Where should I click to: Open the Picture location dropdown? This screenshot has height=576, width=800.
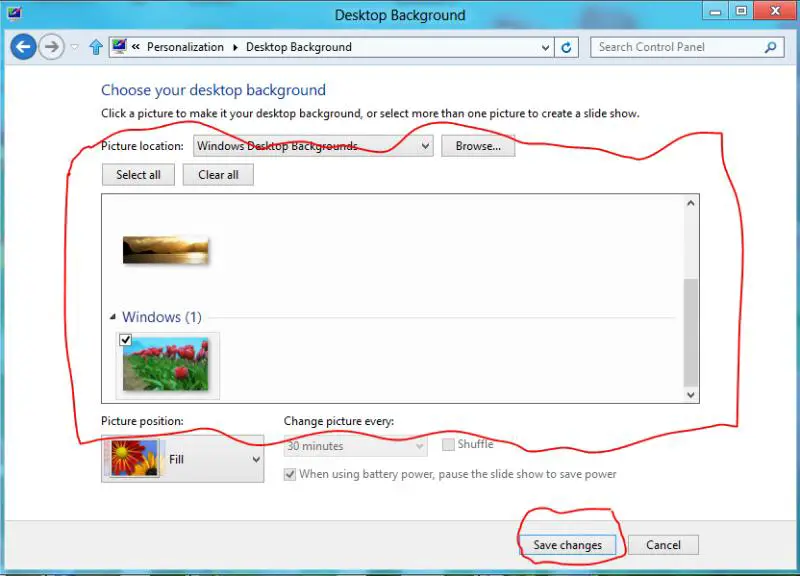point(313,146)
